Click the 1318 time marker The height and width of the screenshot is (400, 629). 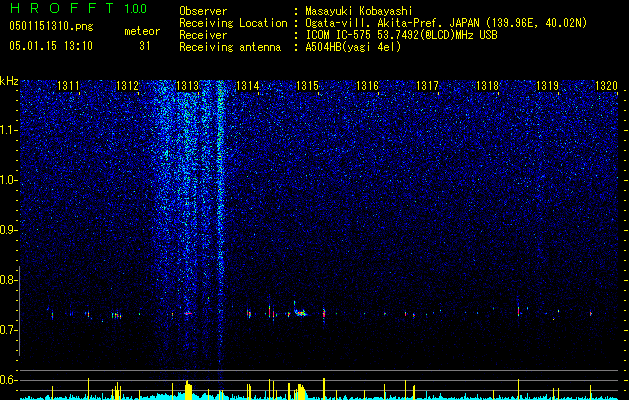[x=487, y=85]
